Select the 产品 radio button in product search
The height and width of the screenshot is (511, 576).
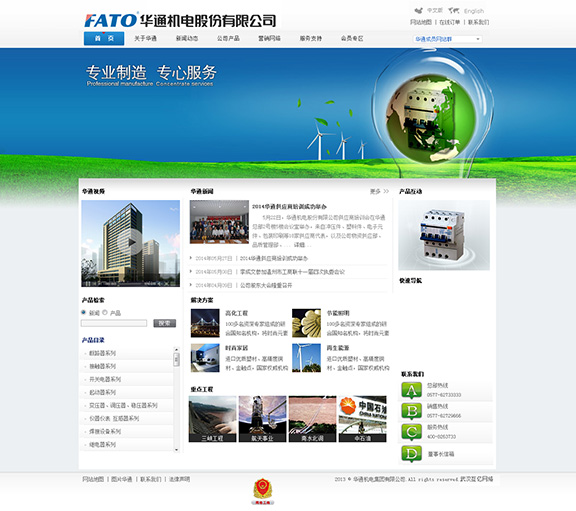click(105, 312)
